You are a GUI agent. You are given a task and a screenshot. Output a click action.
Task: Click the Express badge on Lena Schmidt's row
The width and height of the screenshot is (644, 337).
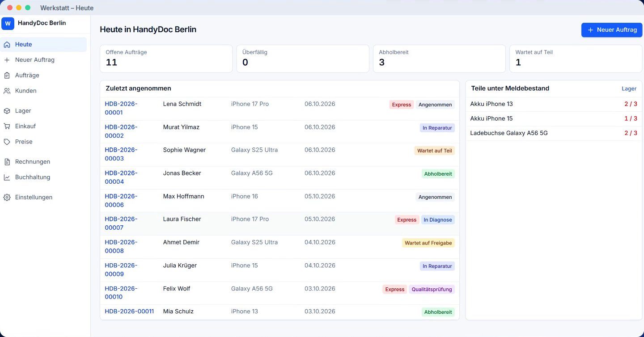[402, 105]
